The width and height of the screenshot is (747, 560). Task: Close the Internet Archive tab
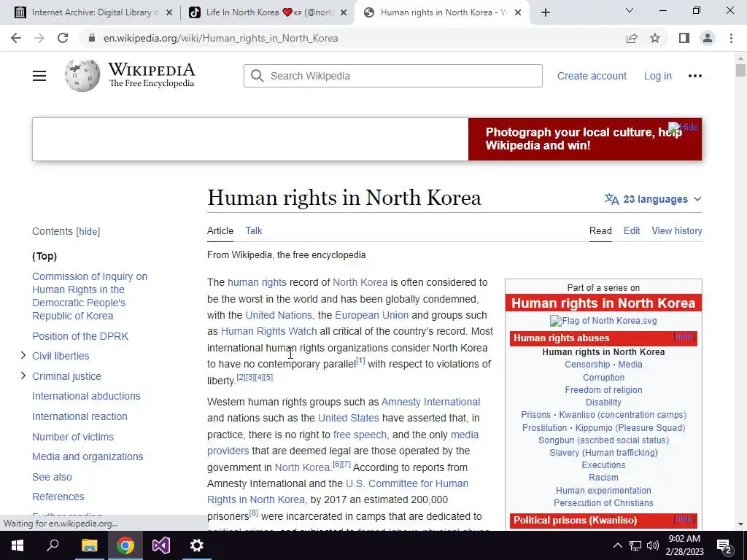point(169,13)
